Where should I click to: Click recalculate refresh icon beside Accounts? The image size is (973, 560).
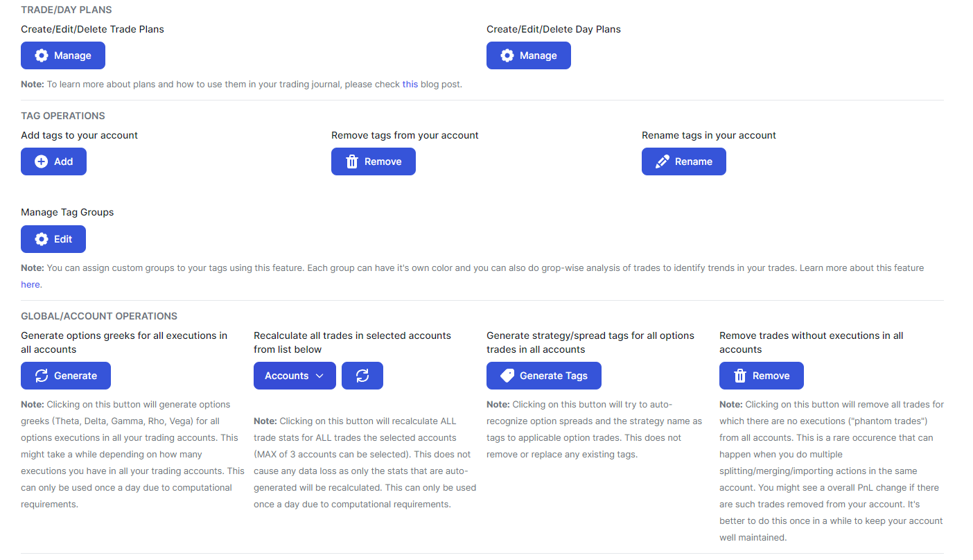coord(362,376)
